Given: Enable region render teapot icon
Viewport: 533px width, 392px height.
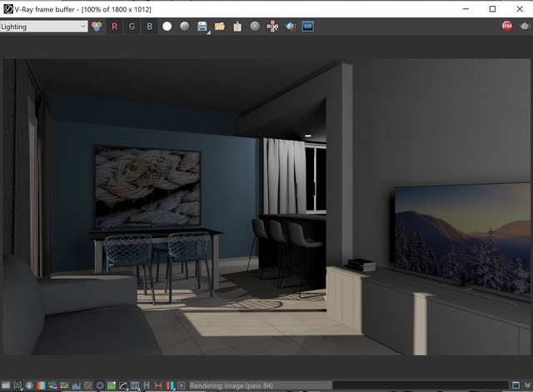Looking at the screenshot, I should click(x=291, y=27).
